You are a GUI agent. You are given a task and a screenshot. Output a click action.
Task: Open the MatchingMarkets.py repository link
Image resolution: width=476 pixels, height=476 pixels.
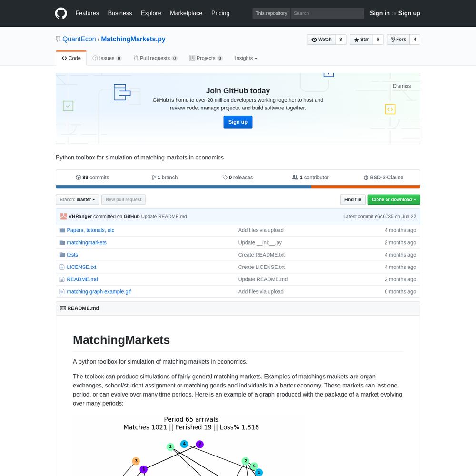click(x=133, y=39)
